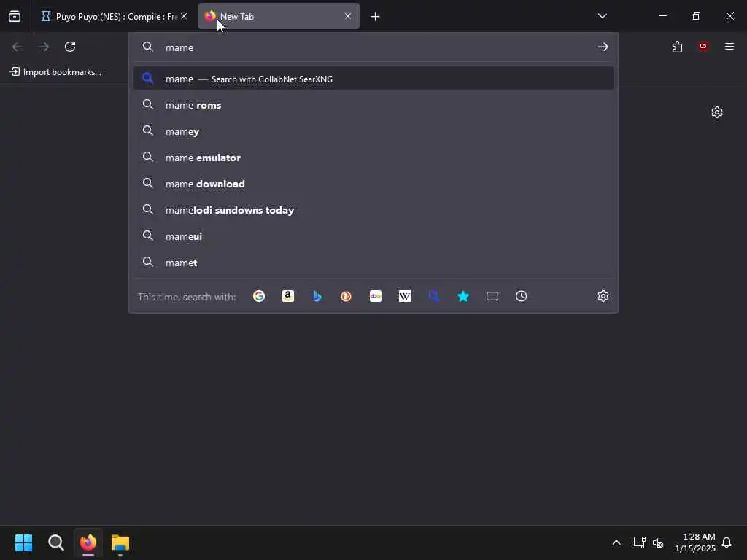Open the muted volume tray icon

pos(658,542)
